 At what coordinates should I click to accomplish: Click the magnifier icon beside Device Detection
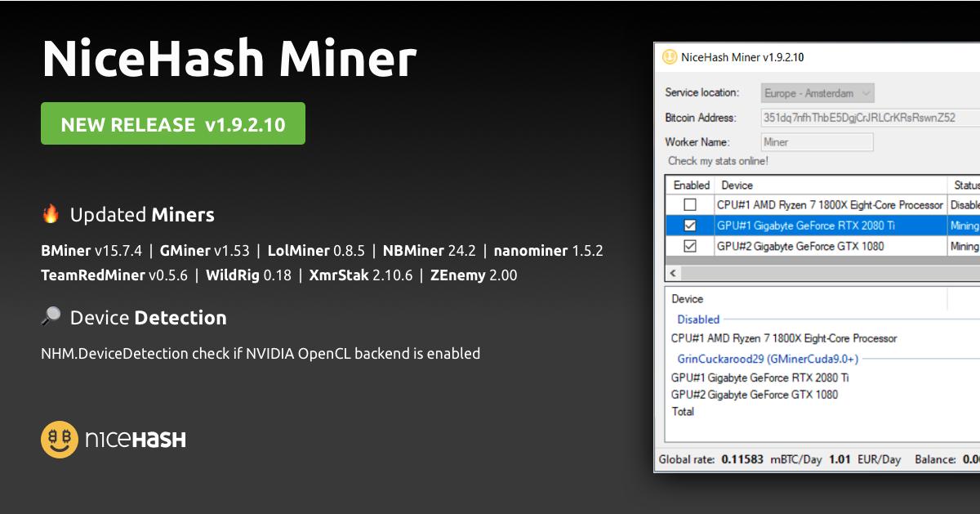51,316
